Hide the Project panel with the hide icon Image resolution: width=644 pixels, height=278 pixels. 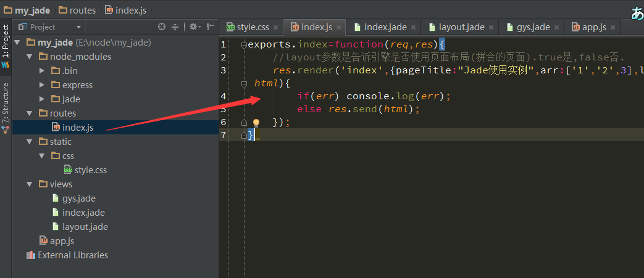(211, 27)
